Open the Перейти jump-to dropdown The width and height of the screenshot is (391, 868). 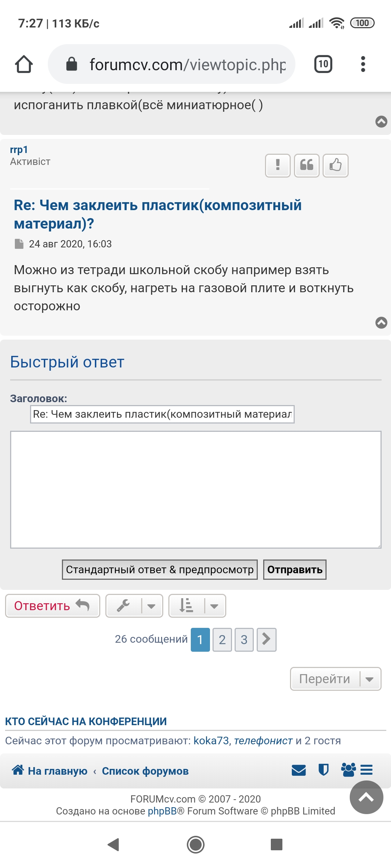pyautogui.click(x=336, y=679)
